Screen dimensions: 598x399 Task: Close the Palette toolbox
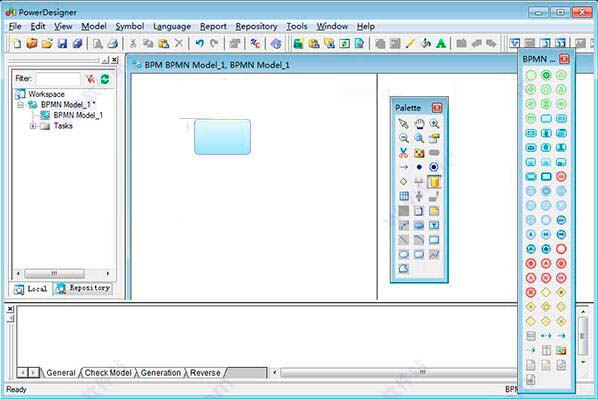[x=437, y=108]
